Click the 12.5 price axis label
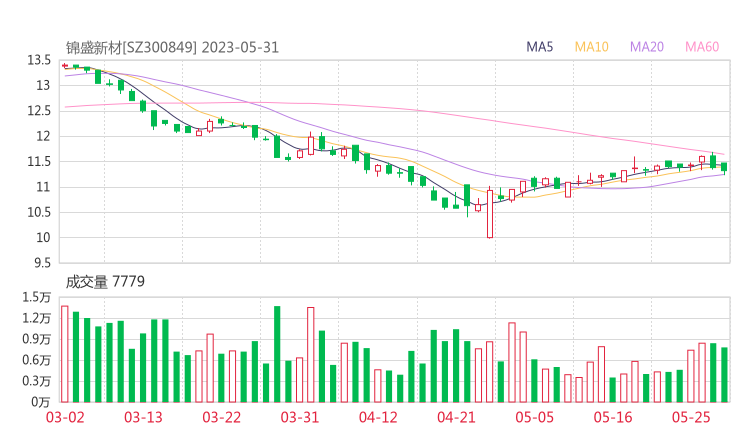The width and height of the screenshot is (740, 440). click(39, 111)
